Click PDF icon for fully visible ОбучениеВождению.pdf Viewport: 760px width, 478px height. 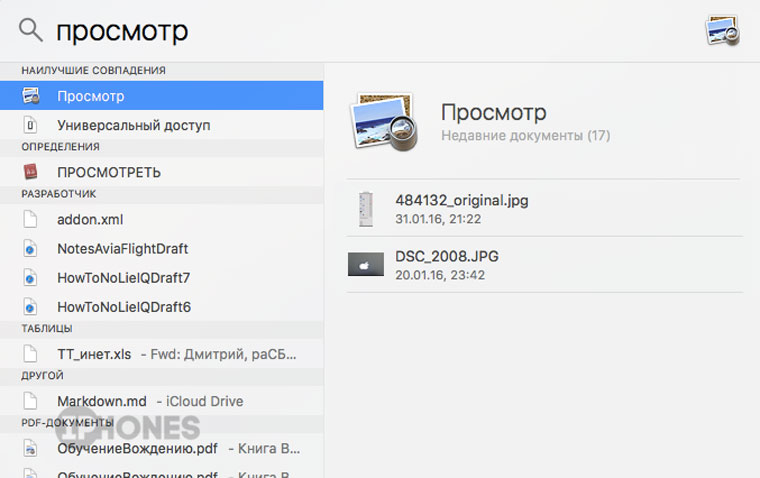tap(30, 448)
